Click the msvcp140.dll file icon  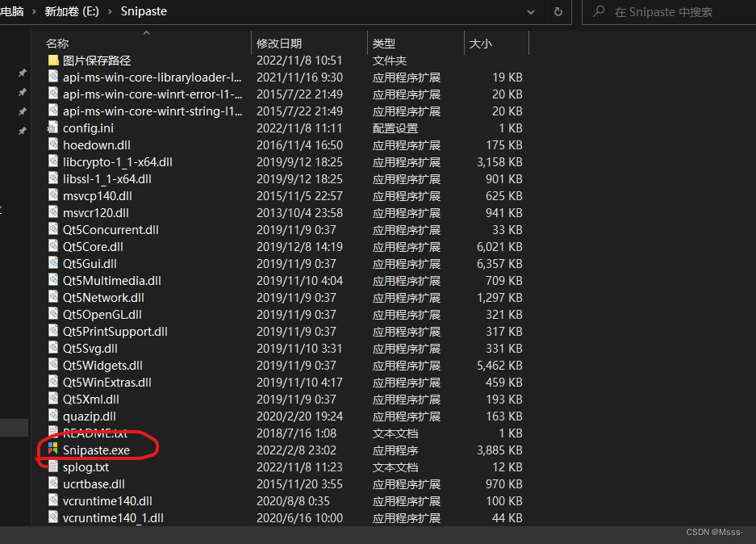coord(53,195)
